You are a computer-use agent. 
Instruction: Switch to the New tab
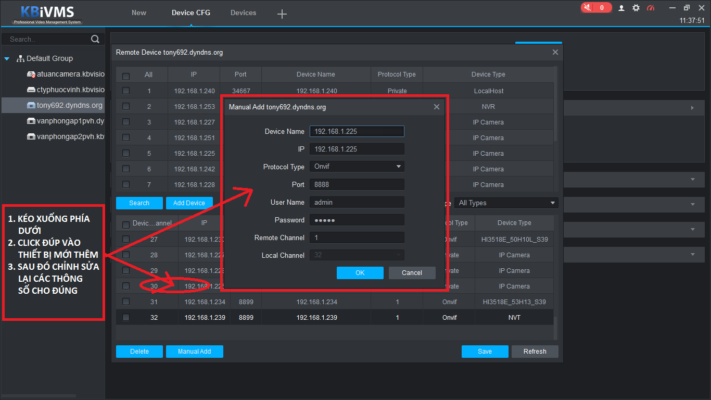139,13
